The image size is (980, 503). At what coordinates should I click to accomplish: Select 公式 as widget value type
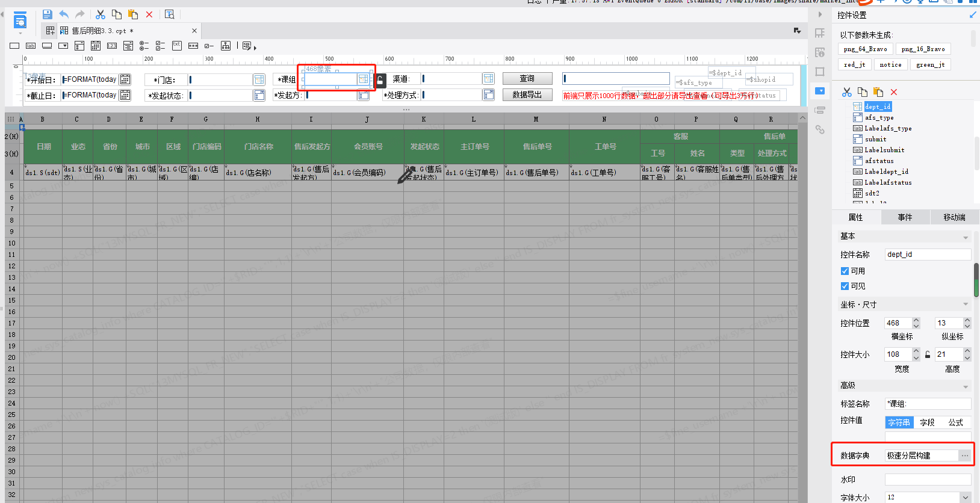pos(956,422)
